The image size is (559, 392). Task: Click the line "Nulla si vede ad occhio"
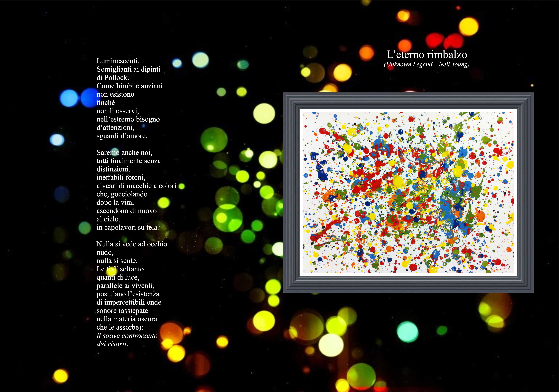click(132, 244)
